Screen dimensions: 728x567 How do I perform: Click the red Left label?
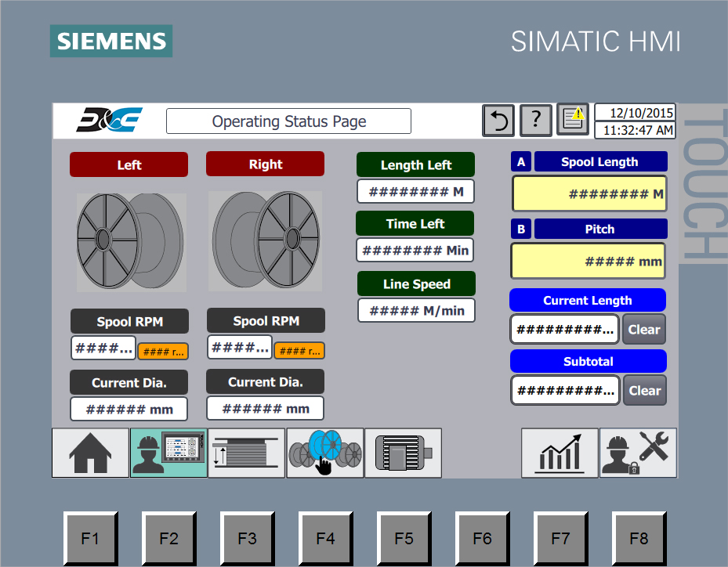[129, 164]
